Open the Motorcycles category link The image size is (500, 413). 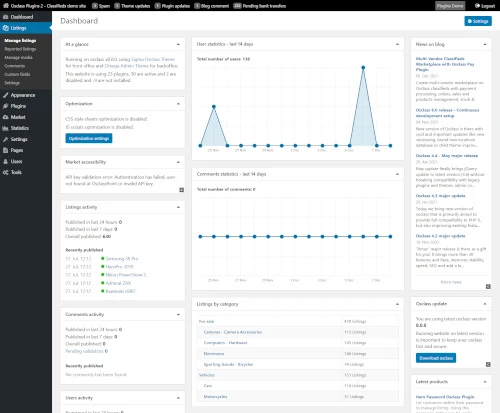215,397
